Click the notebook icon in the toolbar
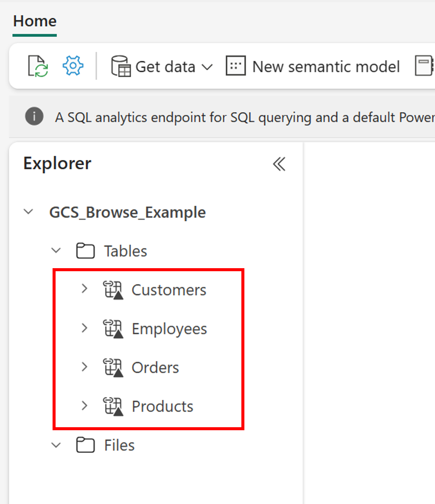This screenshot has width=435, height=504. (x=424, y=66)
